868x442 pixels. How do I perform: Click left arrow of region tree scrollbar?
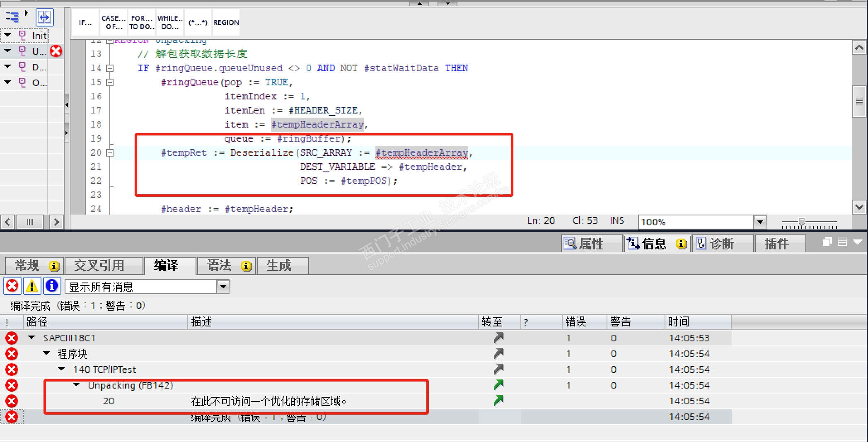[x=8, y=222]
